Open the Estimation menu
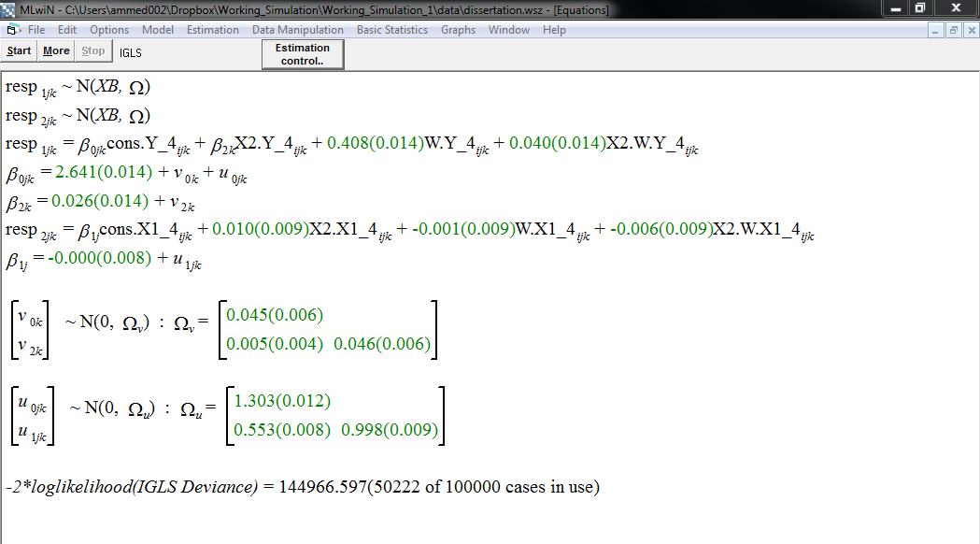This screenshot has height=544, width=980. pyautogui.click(x=213, y=30)
